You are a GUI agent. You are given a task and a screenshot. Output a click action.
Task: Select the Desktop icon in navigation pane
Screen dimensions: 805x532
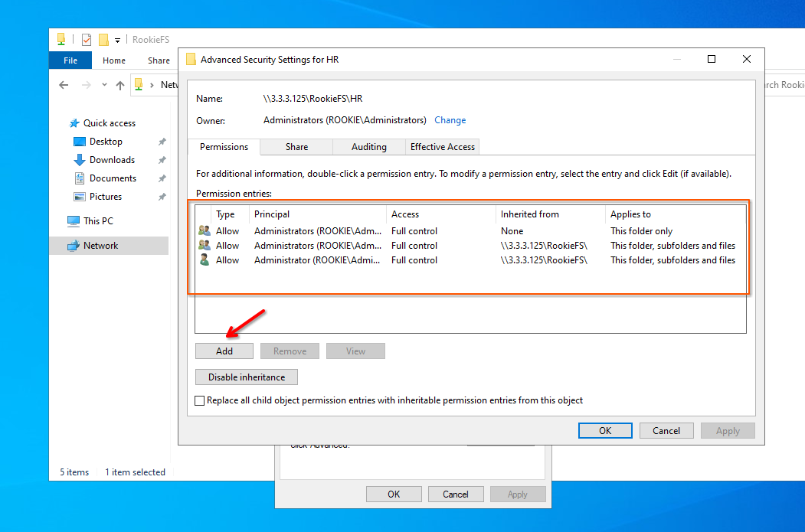[80, 142]
